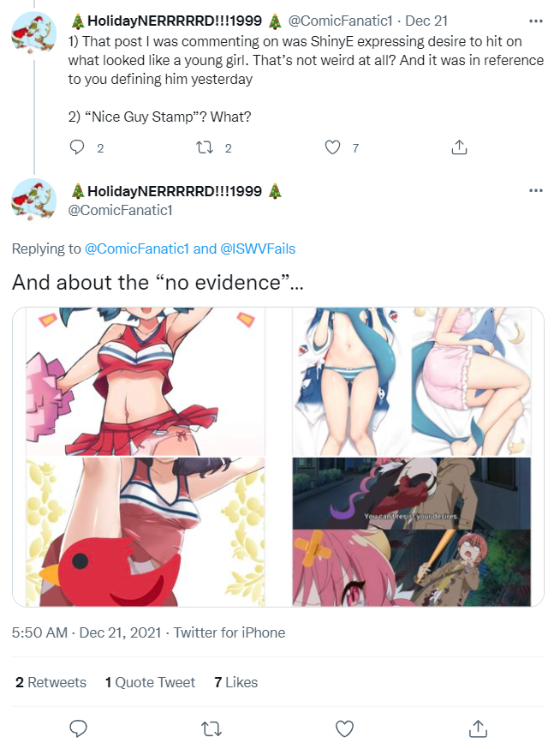Retweet the parent tweet with 2 retweets
The image size is (560, 749).
click(205, 147)
